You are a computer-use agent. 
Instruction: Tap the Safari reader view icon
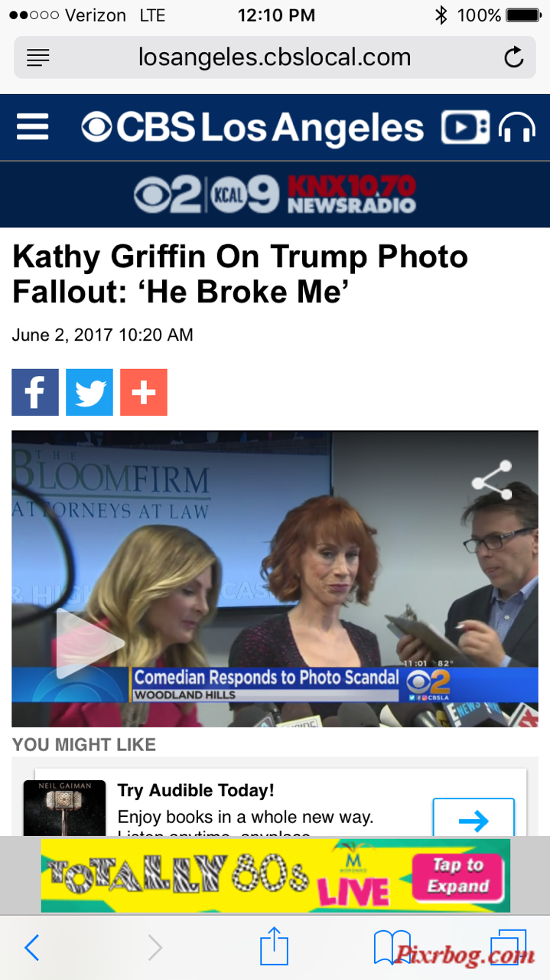pyautogui.click(x=38, y=57)
